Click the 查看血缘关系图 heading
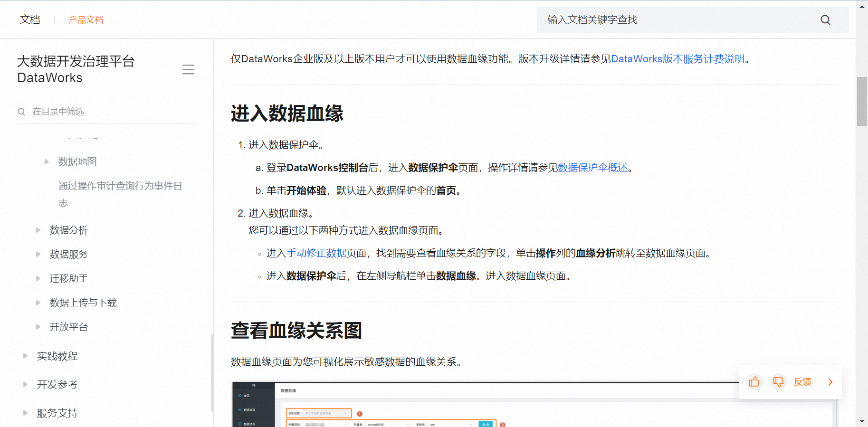The image size is (868, 427). pos(296,331)
